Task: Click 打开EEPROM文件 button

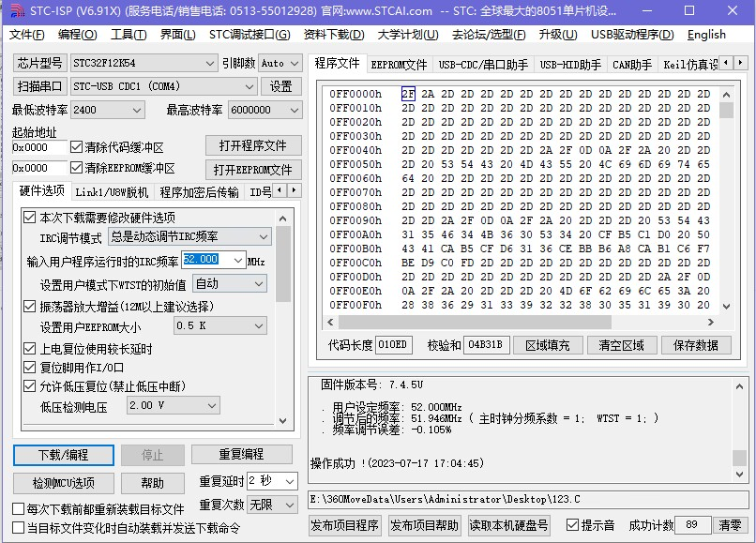Action: (x=253, y=170)
